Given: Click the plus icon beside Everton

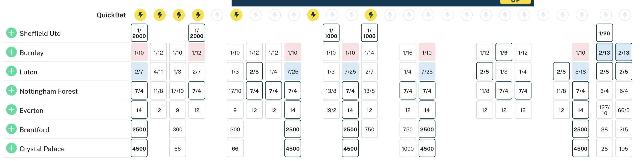Looking at the screenshot, I should [11, 110].
